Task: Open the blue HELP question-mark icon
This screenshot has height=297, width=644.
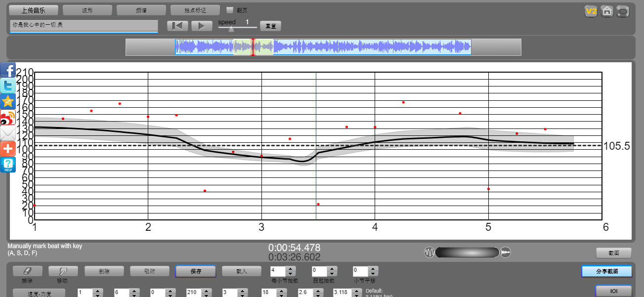Action: tap(8, 165)
